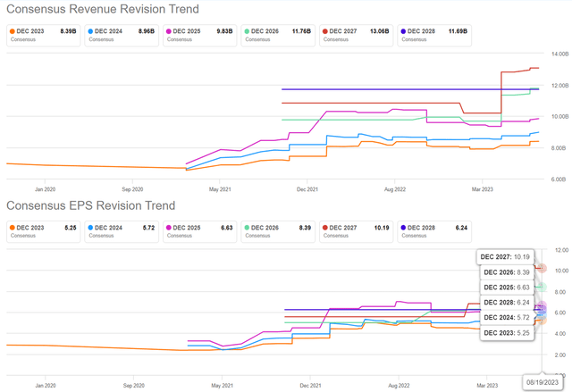Click the blue dot in revenue DEC 2024 legend
Screen dimensions: 572x392
(90, 31)
